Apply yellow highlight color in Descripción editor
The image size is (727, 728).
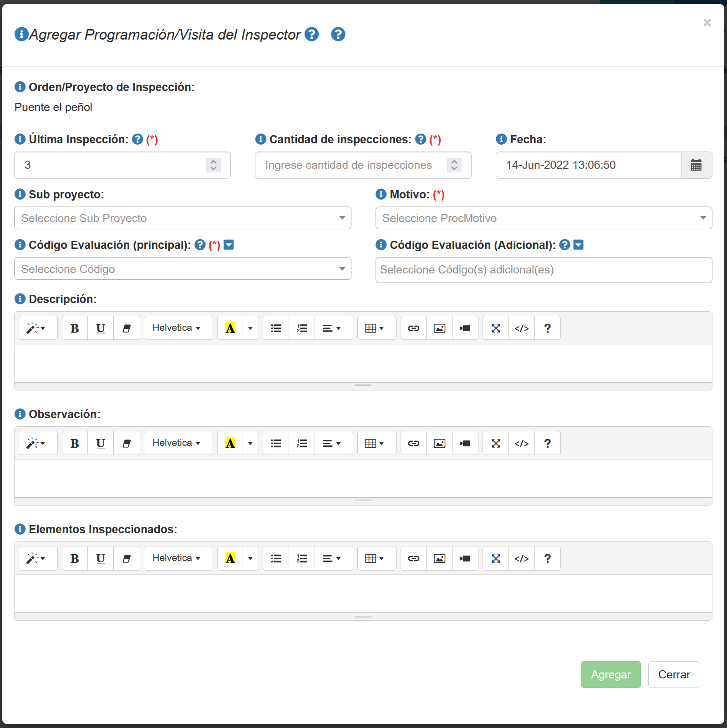[230, 328]
